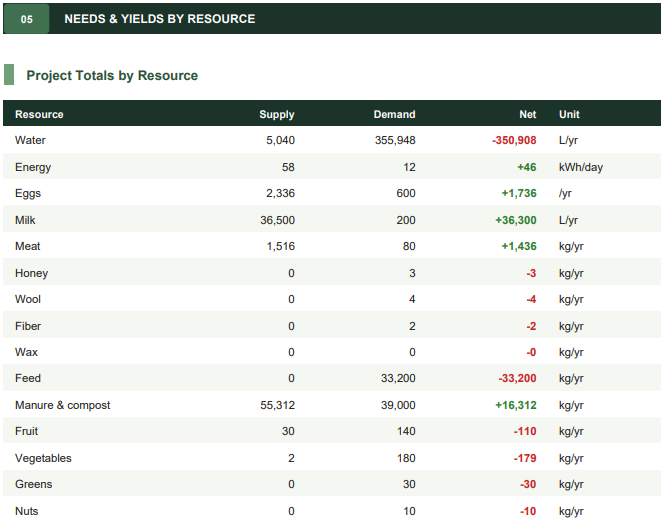
Task: Click Water demand value 355,948
Action: pyautogui.click(x=395, y=140)
